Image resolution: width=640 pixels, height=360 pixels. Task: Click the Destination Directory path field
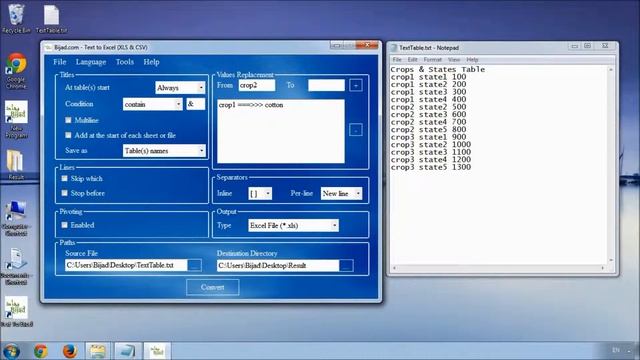click(x=278, y=265)
